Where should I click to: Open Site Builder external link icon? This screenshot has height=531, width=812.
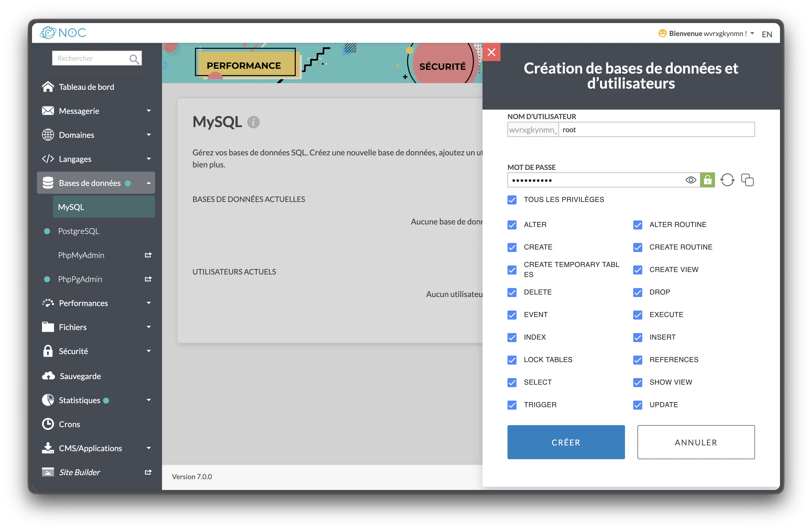click(x=148, y=472)
